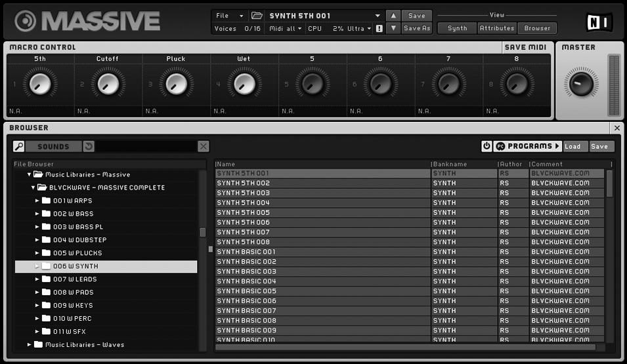Select SYNTH BASIC 003 in preset list
The image size is (627, 364).
point(246,272)
